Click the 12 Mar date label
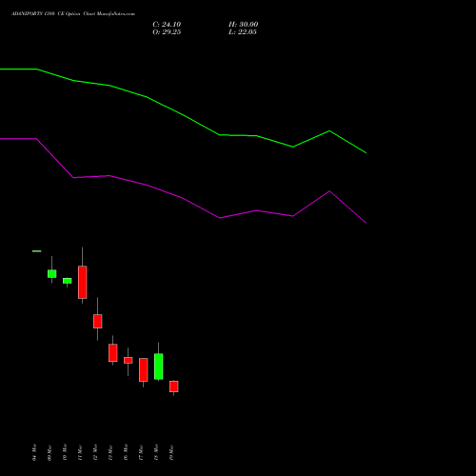Viewport: 476px width, 476px height. (x=95, y=452)
